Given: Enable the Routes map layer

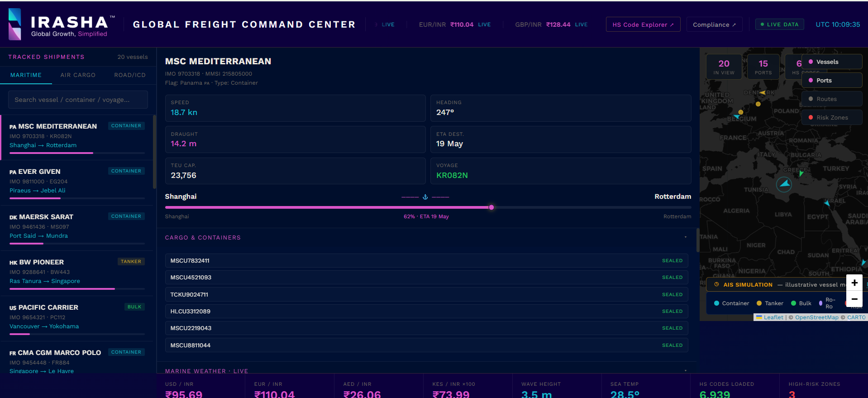Looking at the screenshot, I should (832, 99).
